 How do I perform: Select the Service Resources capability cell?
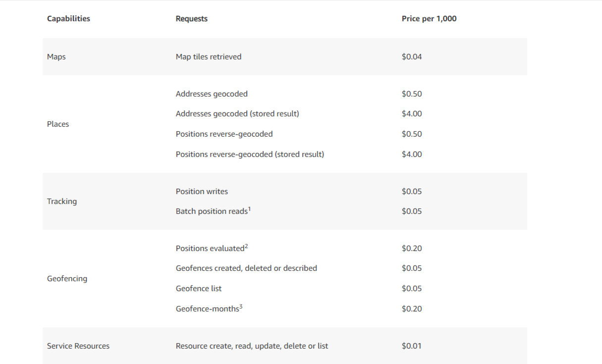click(78, 346)
